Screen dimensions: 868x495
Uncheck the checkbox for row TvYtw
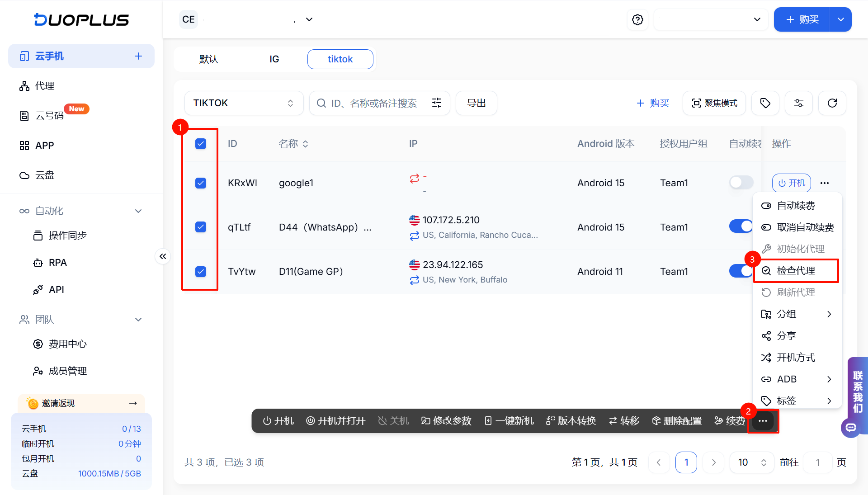200,271
